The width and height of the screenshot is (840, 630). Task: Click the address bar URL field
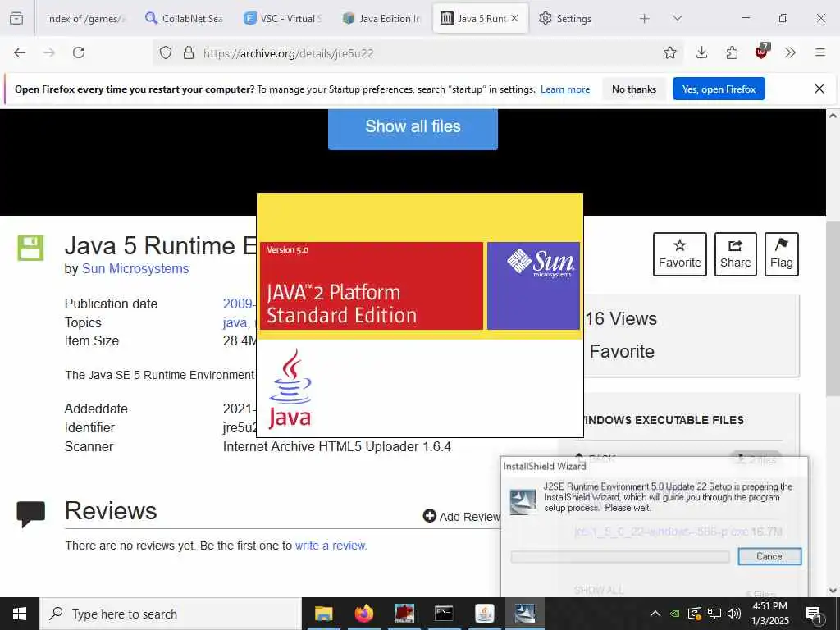click(x=418, y=53)
